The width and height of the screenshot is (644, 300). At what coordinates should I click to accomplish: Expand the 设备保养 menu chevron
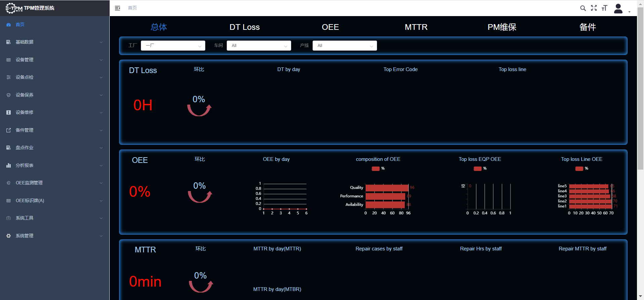[x=101, y=95]
